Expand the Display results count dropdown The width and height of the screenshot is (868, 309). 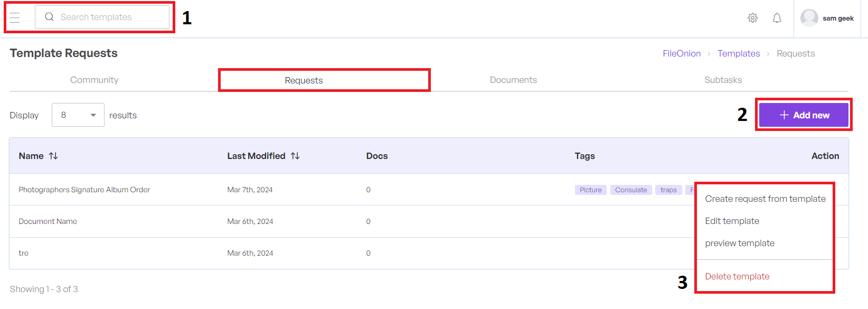(x=78, y=115)
